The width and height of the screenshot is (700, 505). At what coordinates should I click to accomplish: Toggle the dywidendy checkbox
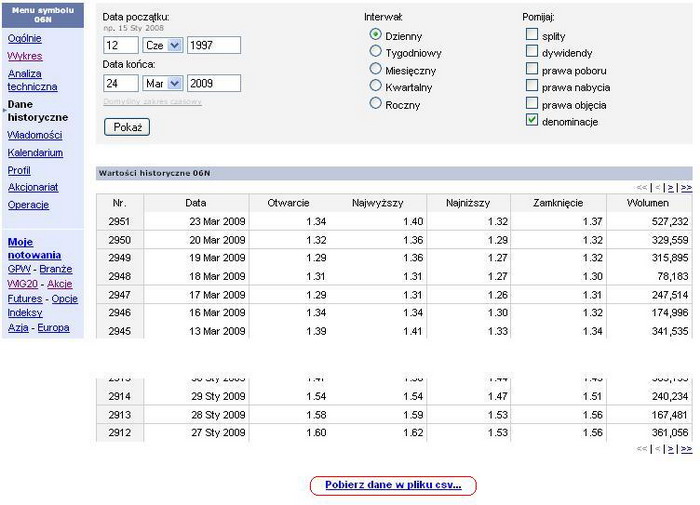pos(532,52)
